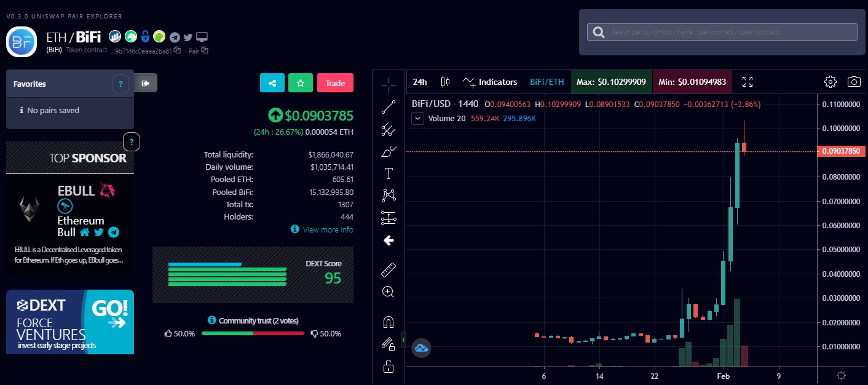
Task: Open EBULL sponsor Twitter icon
Action: coord(99,232)
